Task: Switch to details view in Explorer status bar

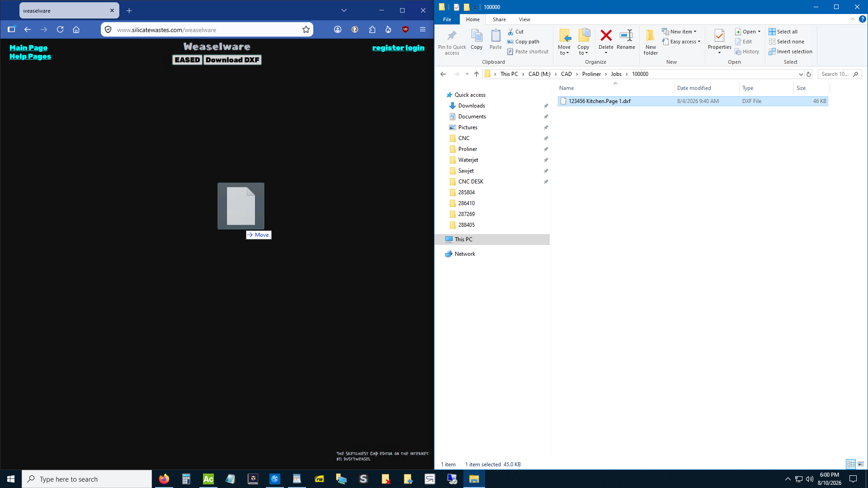Action: coord(851,464)
